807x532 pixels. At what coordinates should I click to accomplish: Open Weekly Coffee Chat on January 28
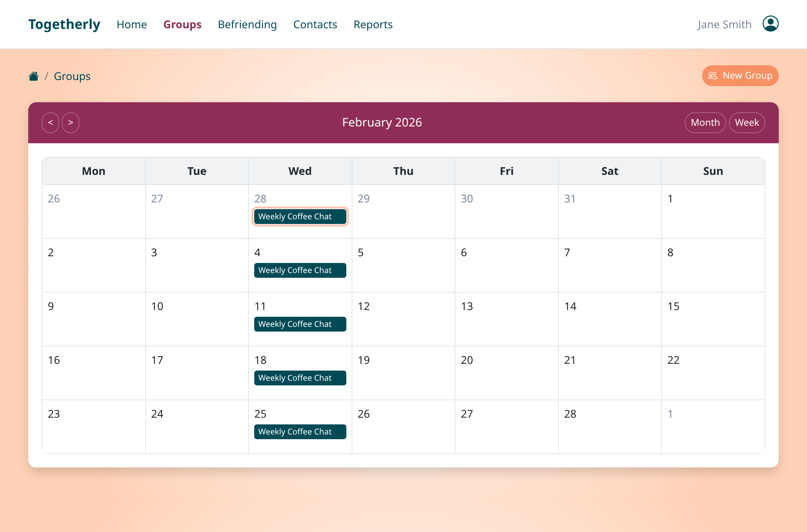(x=300, y=217)
